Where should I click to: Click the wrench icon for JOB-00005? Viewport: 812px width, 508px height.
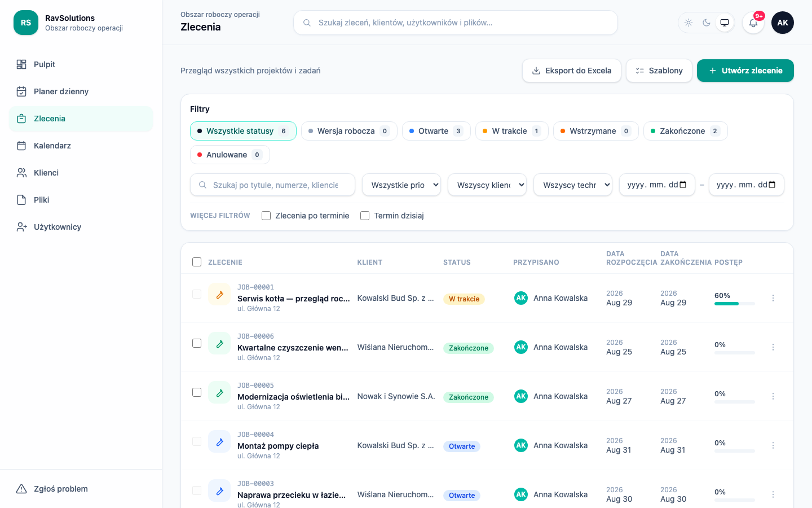[x=219, y=392]
